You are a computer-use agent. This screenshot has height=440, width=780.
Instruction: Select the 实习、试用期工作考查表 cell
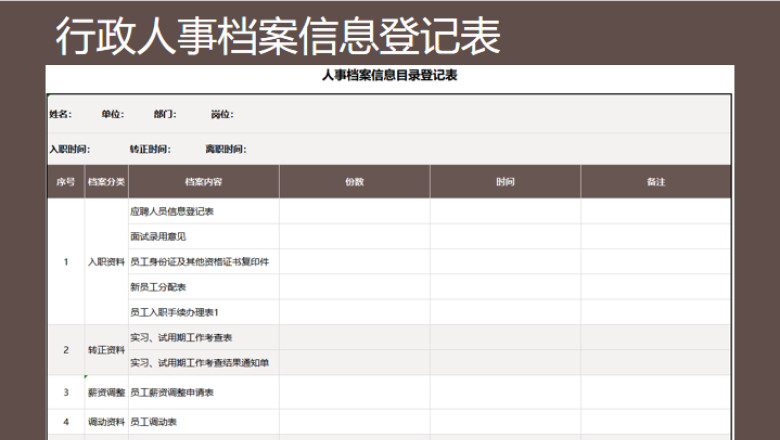coord(204,338)
